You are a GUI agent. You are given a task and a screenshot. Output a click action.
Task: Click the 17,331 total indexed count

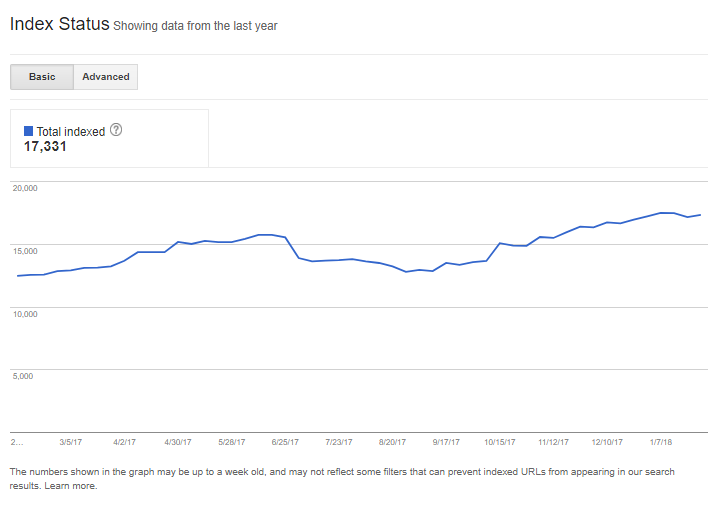(x=45, y=146)
